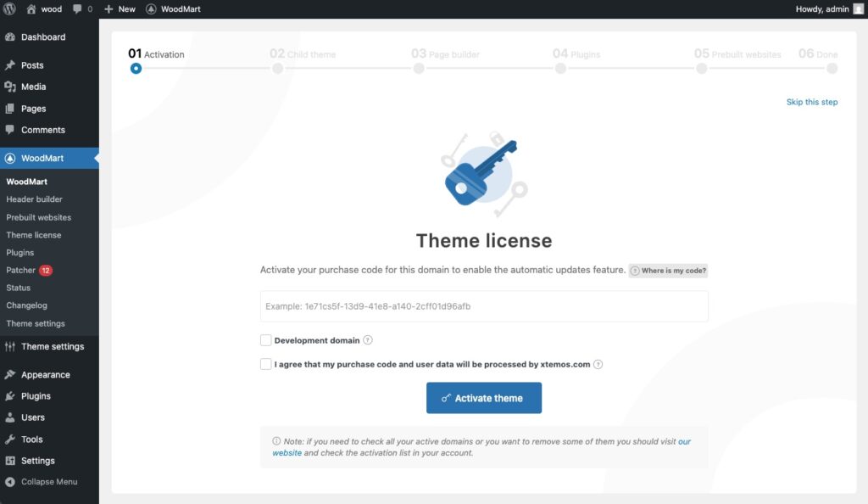The width and height of the screenshot is (868, 504).
Task: Focus the purchase code input field
Action: pyautogui.click(x=484, y=306)
